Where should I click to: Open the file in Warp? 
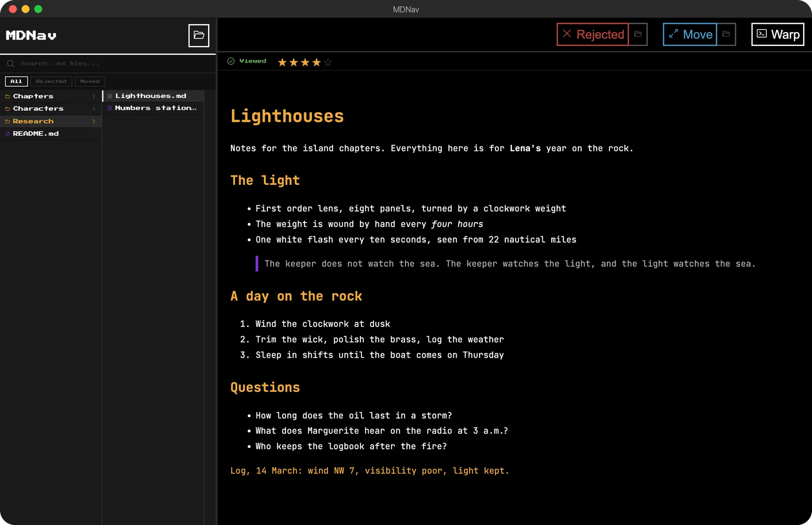778,34
